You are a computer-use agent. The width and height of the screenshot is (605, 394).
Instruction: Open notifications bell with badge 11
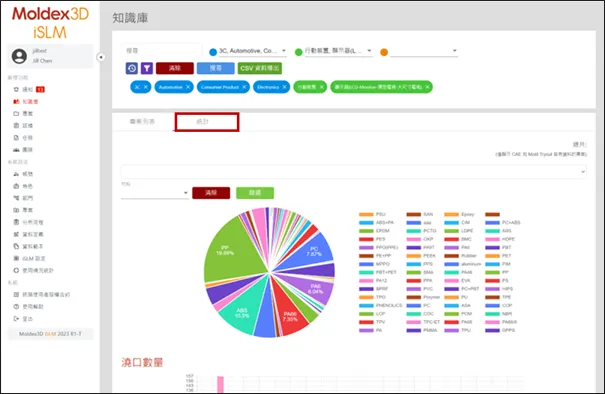coord(29,90)
